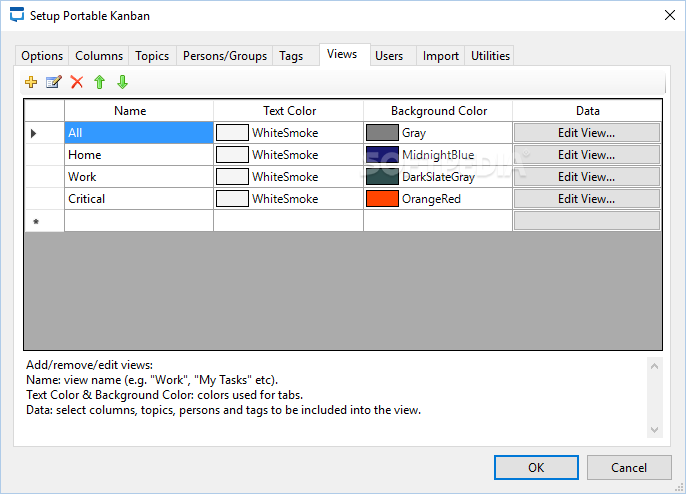This screenshot has width=686, height=494.
Task: Click Edit View button for Work row
Action: pos(587,177)
